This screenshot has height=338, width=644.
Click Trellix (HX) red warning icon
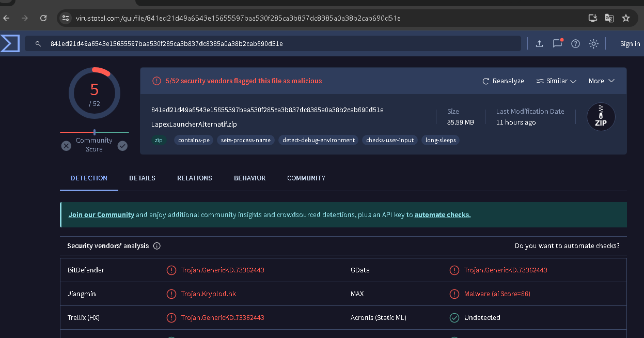[x=171, y=318]
